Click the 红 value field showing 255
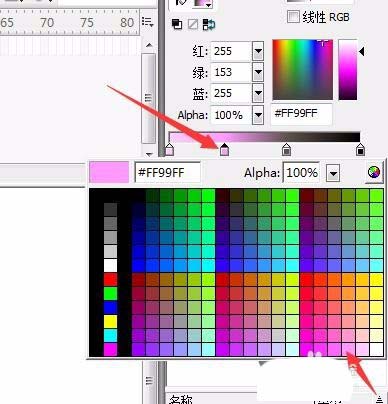This screenshot has width=388, height=404. tap(231, 51)
